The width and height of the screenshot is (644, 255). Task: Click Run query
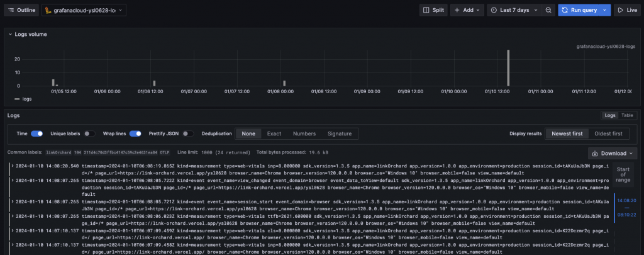pyautogui.click(x=579, y=10)
